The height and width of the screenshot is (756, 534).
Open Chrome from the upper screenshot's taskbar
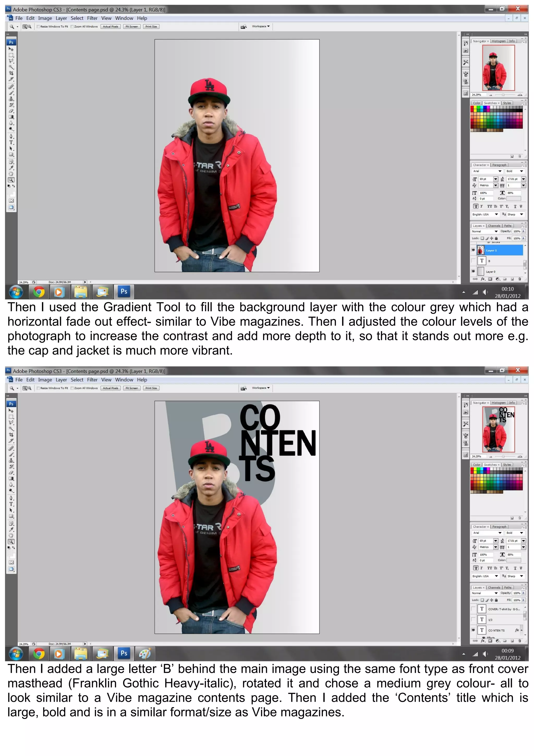39,292
